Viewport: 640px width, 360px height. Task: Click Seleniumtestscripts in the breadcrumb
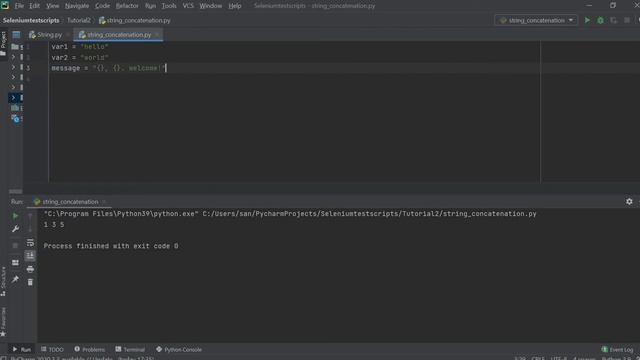[31, 20]
